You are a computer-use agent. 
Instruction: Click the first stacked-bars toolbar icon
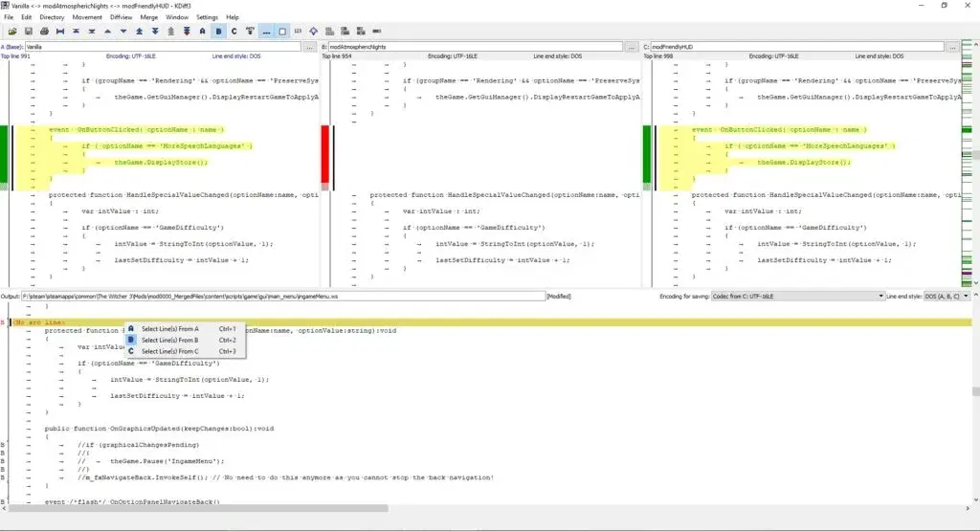pos(329,31)
